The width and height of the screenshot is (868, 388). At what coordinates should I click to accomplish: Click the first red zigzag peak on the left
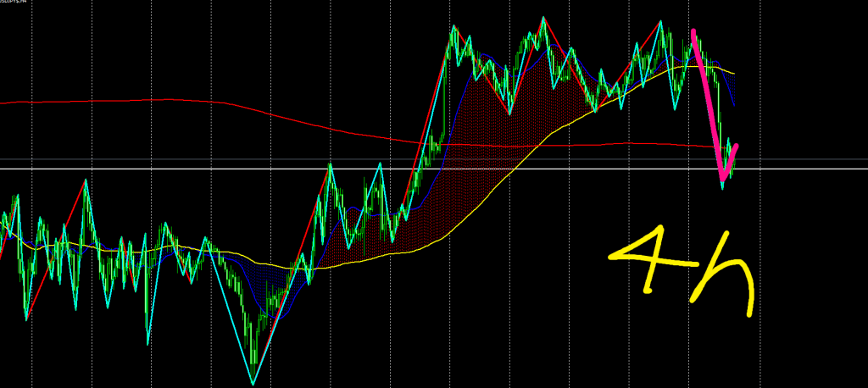[x=85, y=180]
